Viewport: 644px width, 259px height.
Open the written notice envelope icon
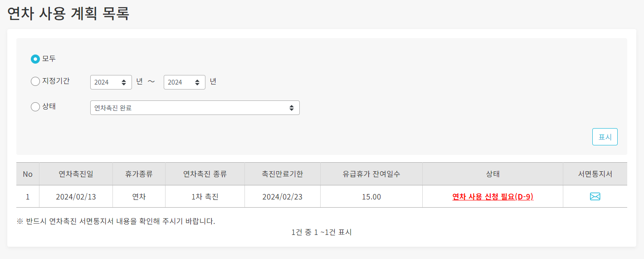point(595,197)
